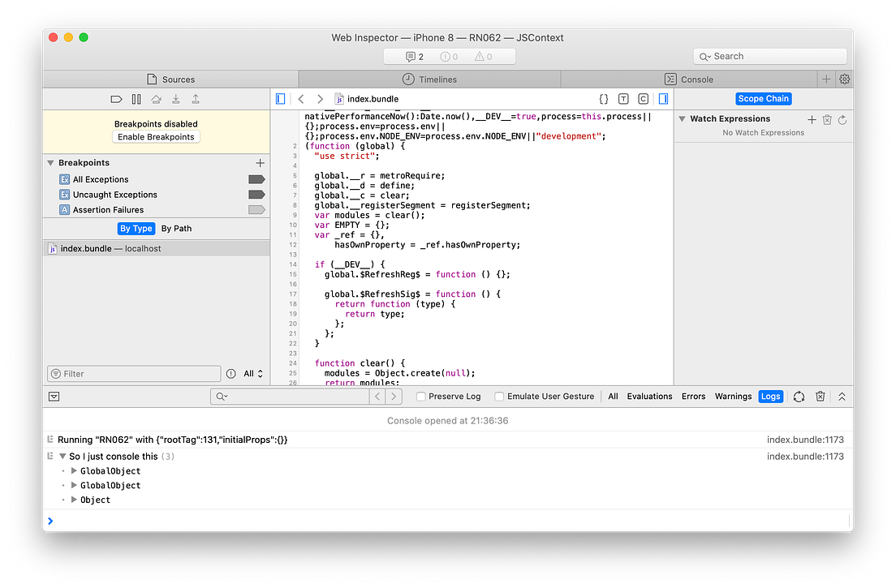Toggle code coverage icon
Image resolution: width=896 pixels, height=588 pixels.
pos(643,99)
